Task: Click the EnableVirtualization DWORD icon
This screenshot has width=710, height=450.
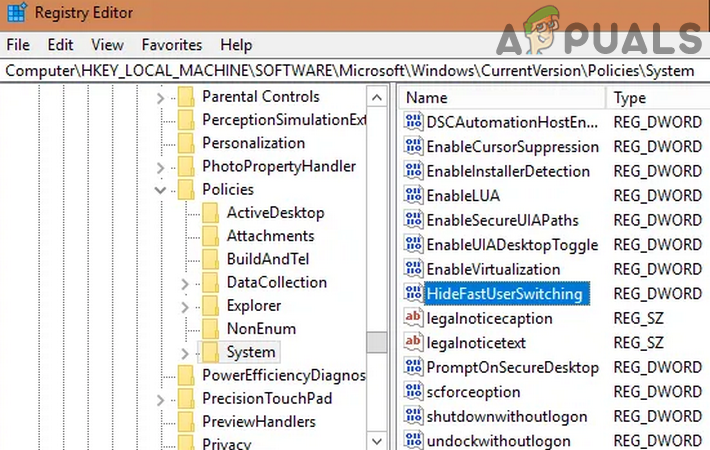Action: point(413,269)
